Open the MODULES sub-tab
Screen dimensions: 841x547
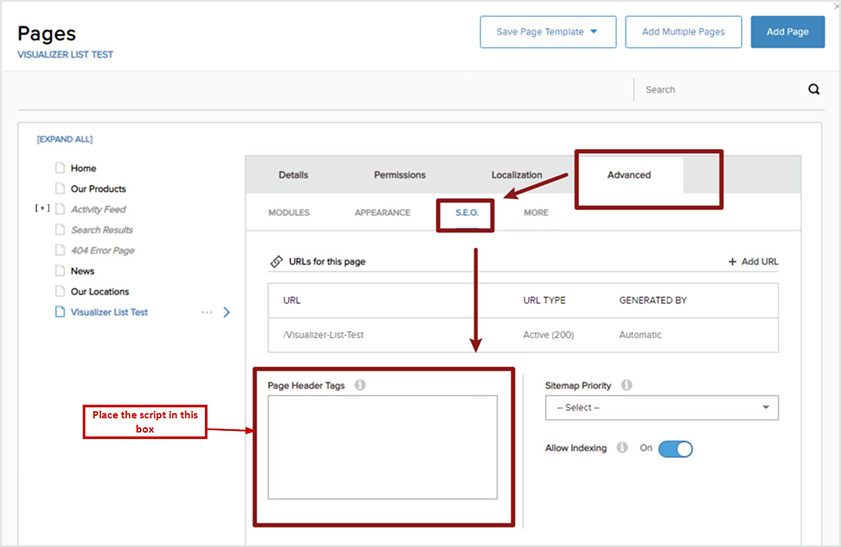[289, 213]
